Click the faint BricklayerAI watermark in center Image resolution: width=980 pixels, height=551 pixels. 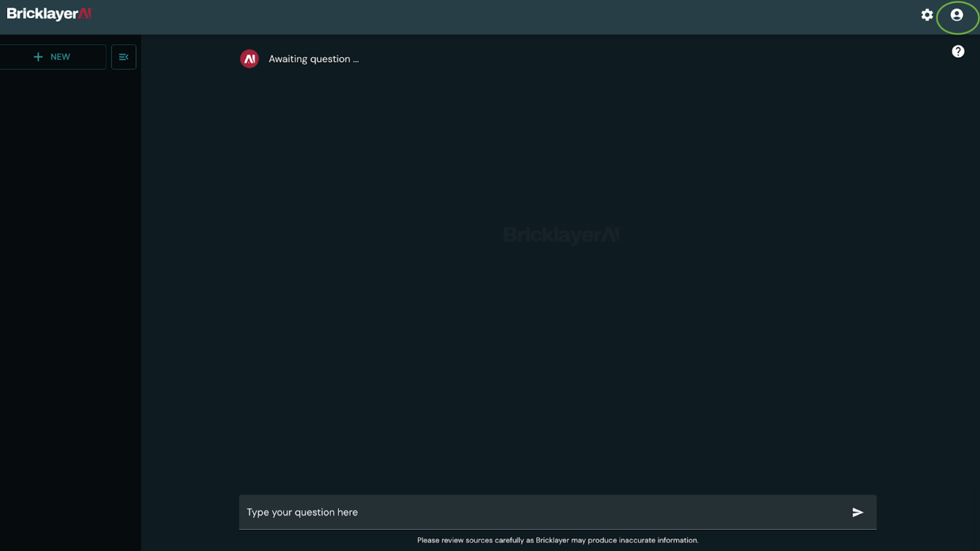point(561,235)
